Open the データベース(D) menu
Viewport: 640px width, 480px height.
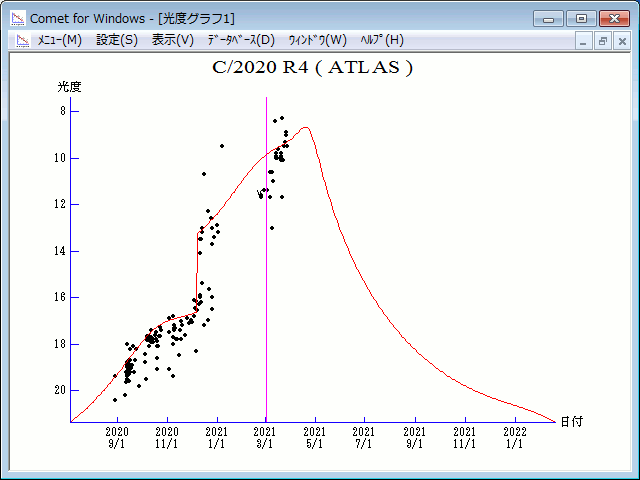coord(241,40)
